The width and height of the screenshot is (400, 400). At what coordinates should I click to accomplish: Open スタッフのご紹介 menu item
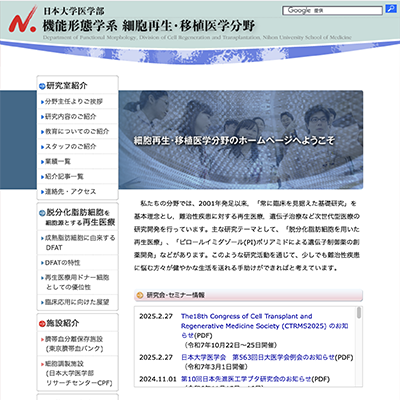[70, 146]
